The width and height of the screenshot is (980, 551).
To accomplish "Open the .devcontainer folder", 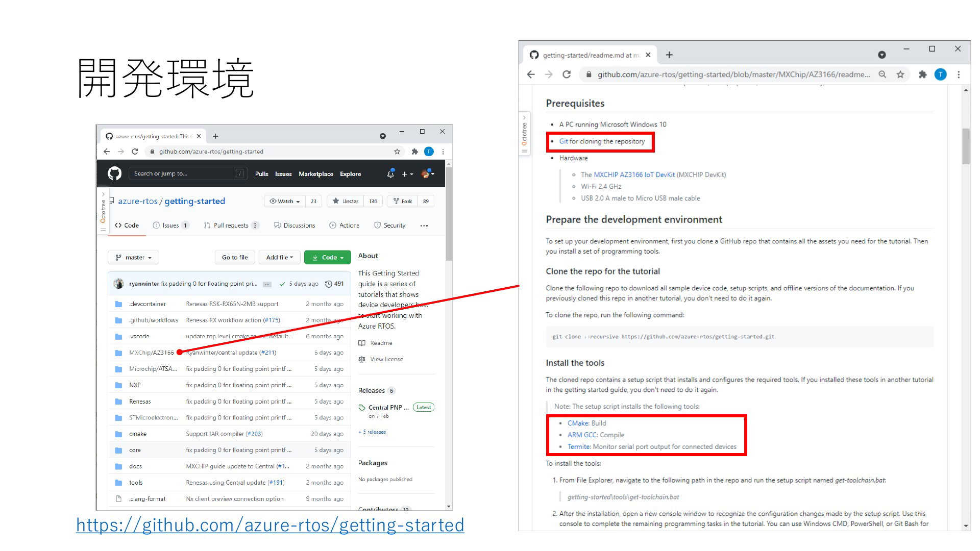I will 148,304.
